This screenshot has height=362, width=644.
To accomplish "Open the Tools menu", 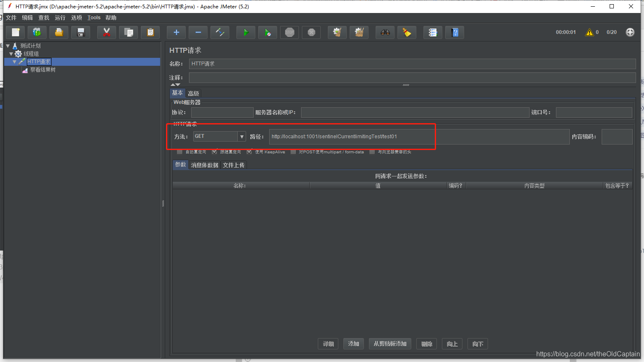I will [94, 18].
